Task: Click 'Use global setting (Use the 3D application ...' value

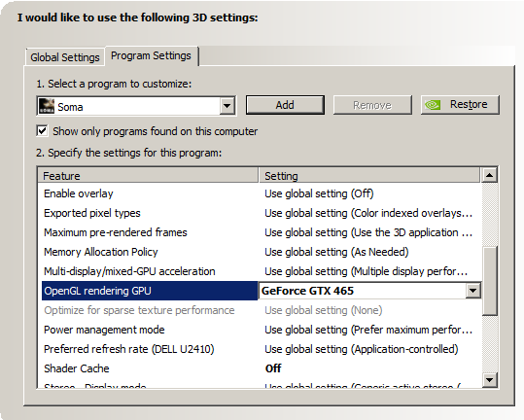Action: [x=368, y=232]
